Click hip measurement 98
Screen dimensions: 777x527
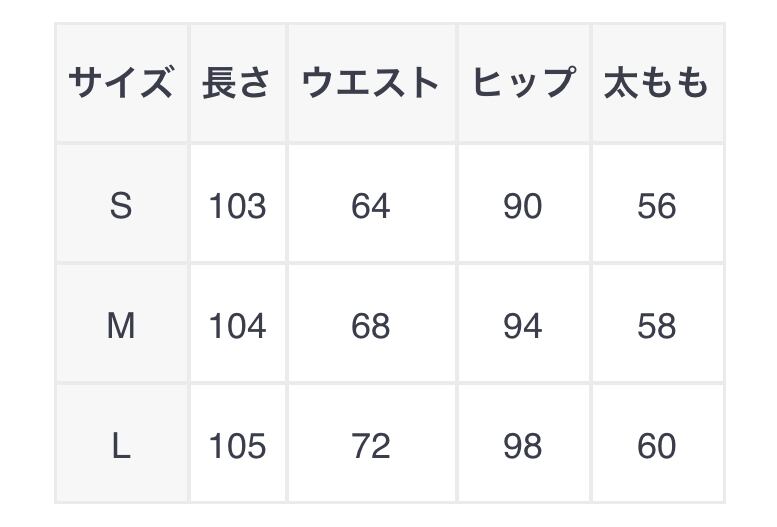(523, 446)
